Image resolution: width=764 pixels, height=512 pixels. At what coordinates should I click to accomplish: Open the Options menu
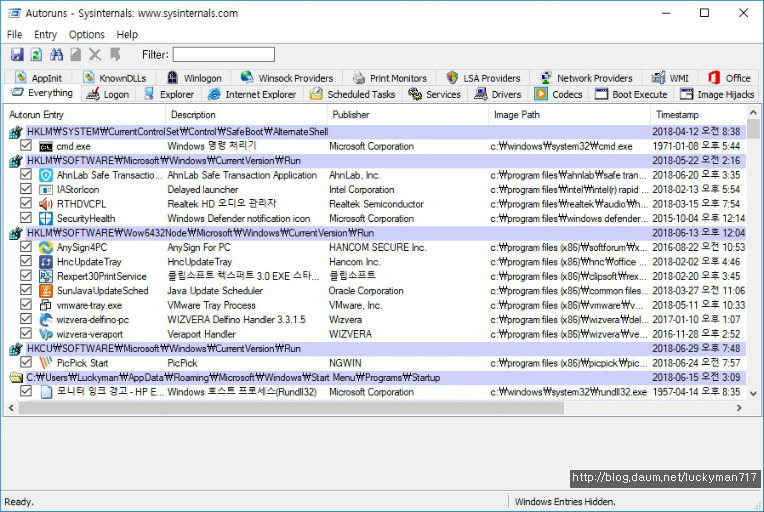pyautogui.click(x=86, y=35)
